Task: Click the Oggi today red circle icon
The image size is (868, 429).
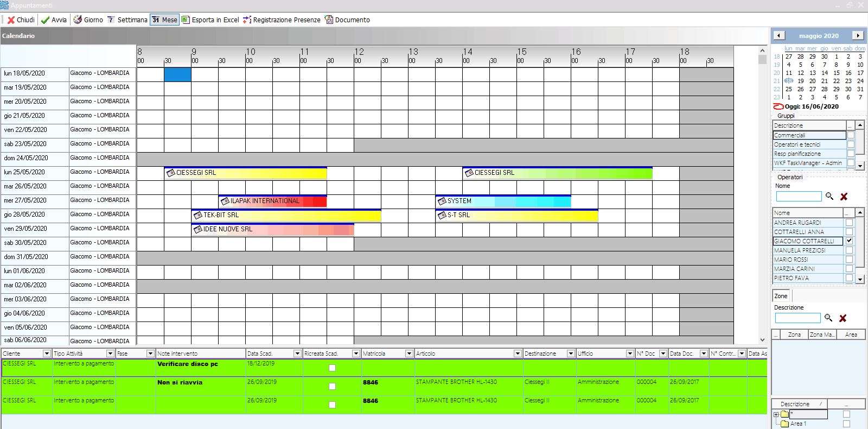Action: pyautogui.click(x=778, y=106)
